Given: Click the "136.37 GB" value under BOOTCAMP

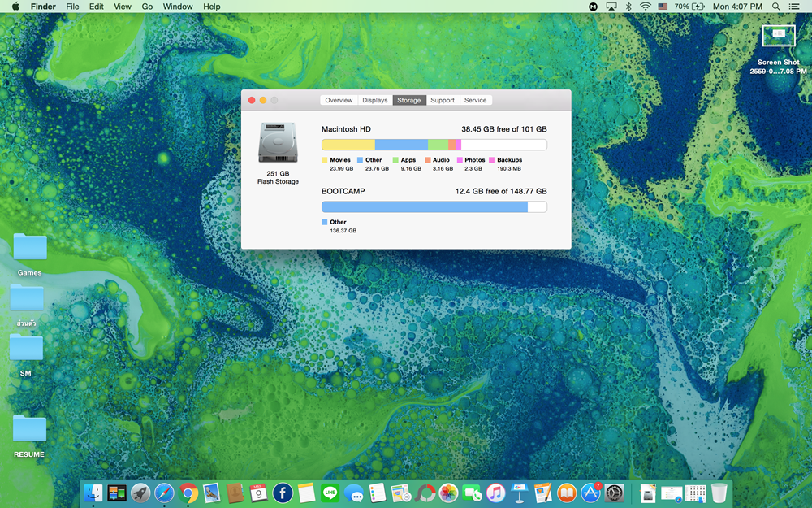Looking at the screenshot, I should click(x=343, y=231).
